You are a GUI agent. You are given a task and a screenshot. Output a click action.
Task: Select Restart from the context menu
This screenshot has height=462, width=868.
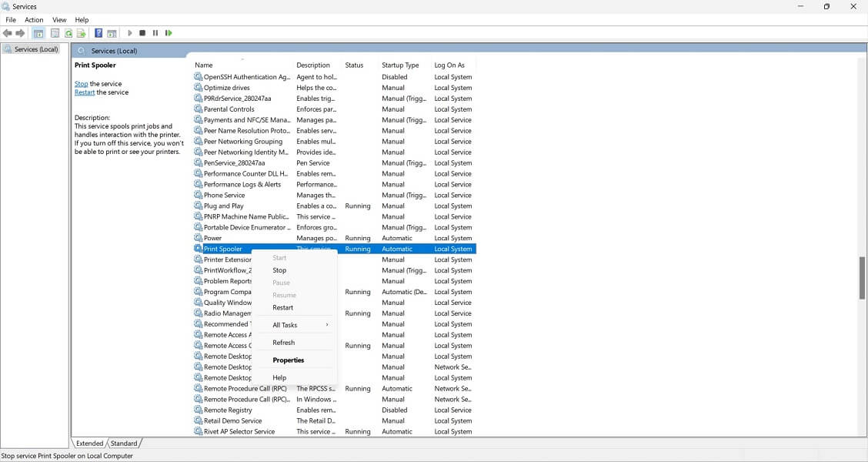coord(282,307)
